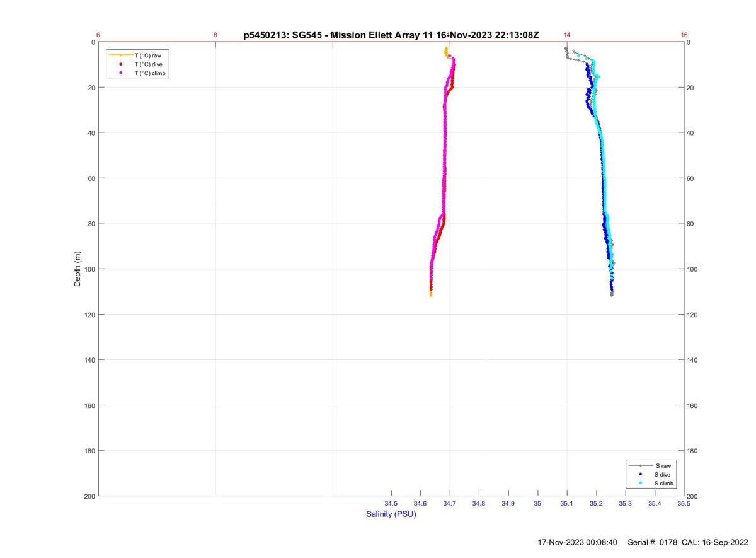This screenshot has height=558, width=756.
Task: Click the red temperature tick label '14'
Action: pos(567,35)
